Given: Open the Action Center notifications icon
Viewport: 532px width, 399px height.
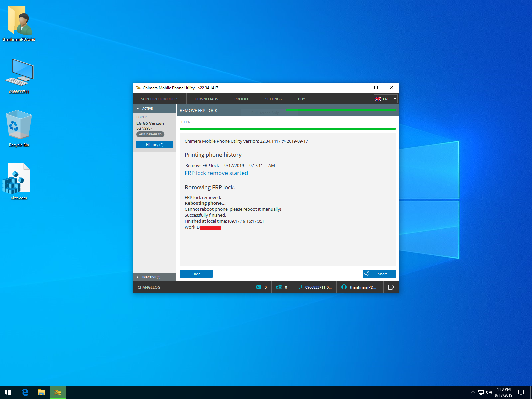Looking at the screenshot, I should tap(521, 392).
